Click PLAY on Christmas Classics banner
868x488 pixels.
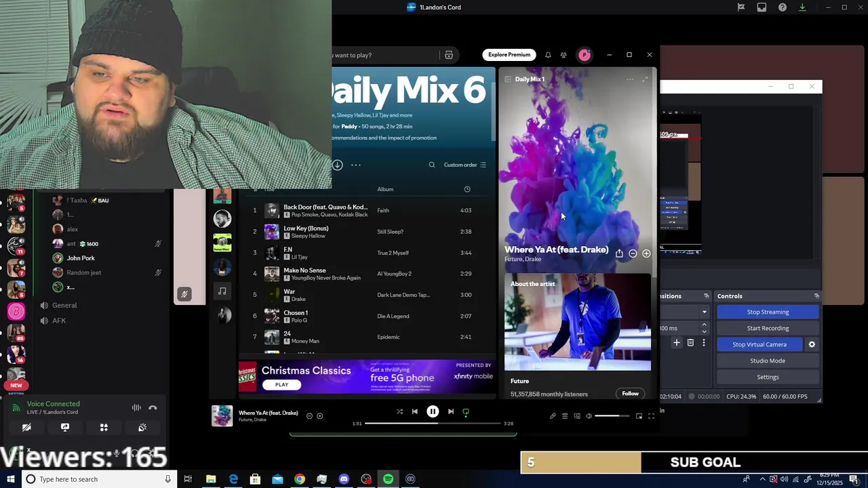282,384
